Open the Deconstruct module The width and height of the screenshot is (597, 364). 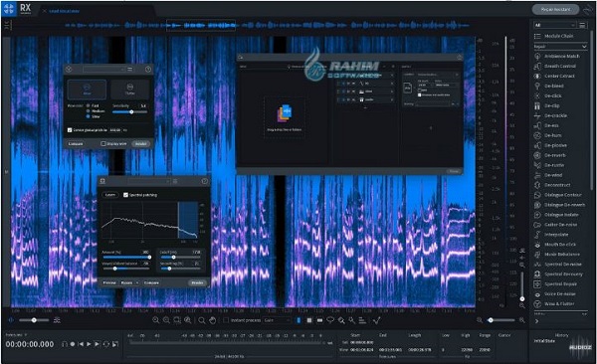point(552,185)
